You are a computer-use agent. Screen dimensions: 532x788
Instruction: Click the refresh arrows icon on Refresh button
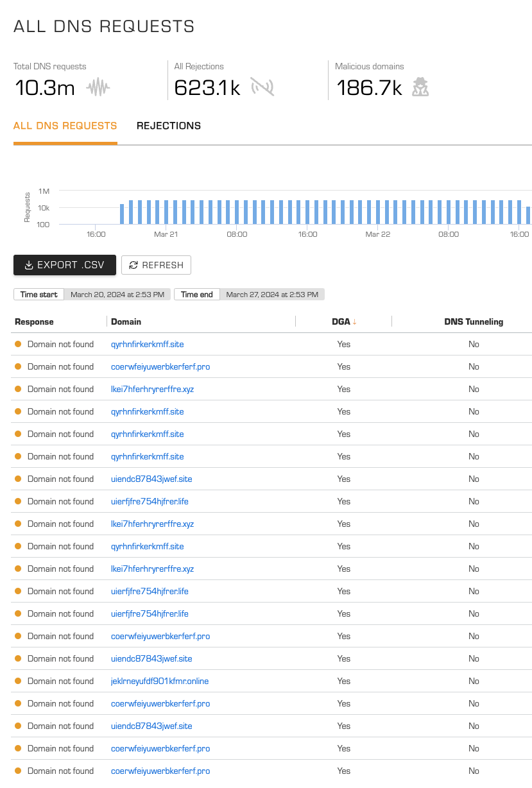coord(133,265)
